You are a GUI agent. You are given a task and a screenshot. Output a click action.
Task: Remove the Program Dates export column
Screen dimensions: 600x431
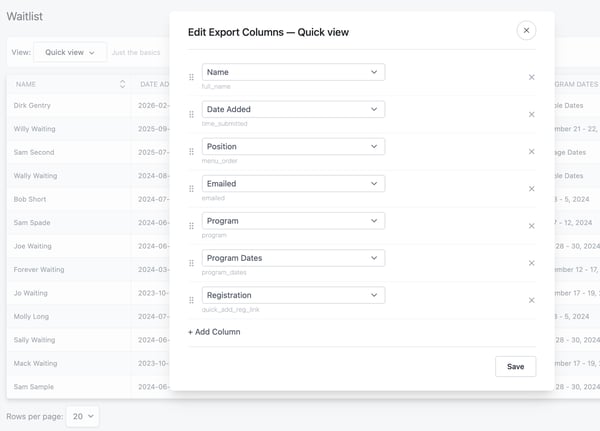click(x=532, y=263)
